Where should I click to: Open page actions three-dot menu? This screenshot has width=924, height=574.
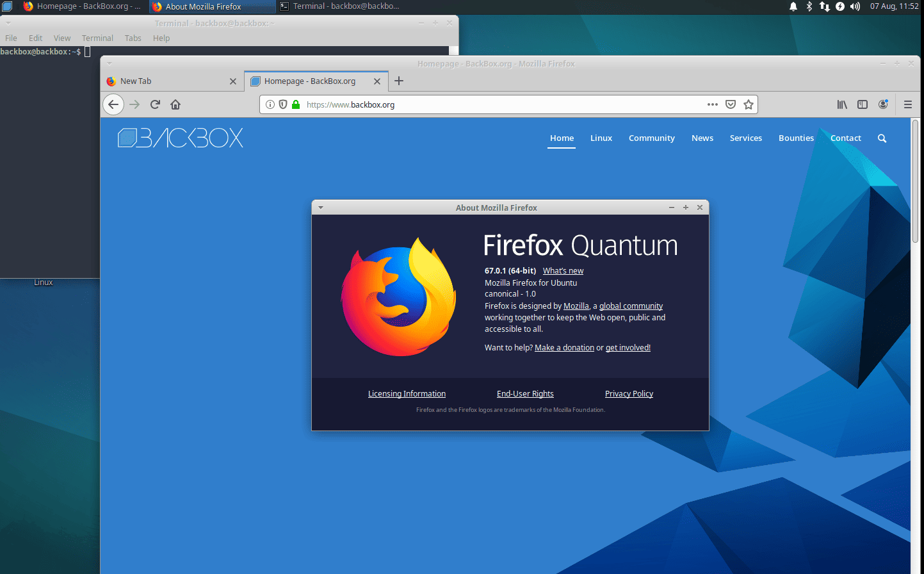[x=713, y=104]
